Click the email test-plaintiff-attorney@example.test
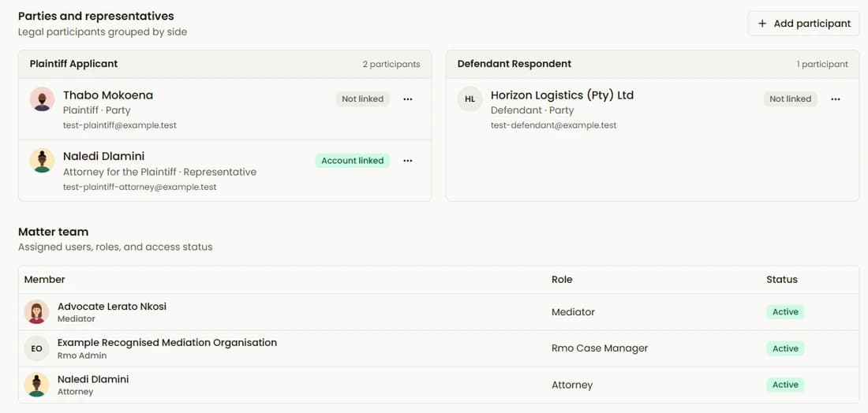Screen dimensions: 868x413 click(x=140, y=188)
